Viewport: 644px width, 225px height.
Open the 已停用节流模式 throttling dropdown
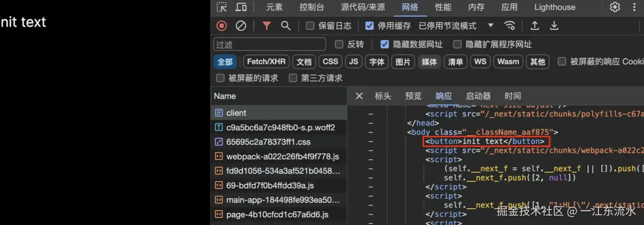click(x=456, y=26)
